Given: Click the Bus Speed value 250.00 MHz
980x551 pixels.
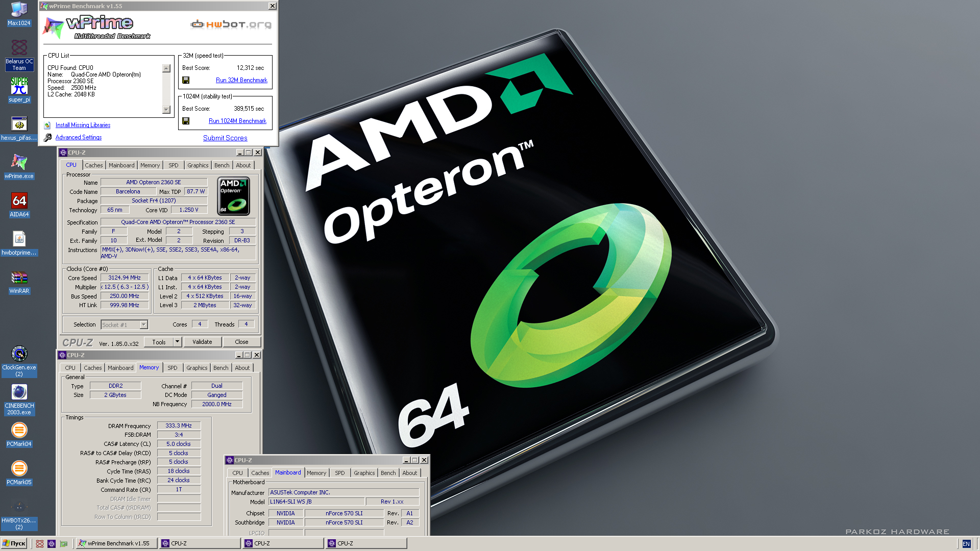Looking at the screenshot, I should pyautogui.click(x=125, y=296).
